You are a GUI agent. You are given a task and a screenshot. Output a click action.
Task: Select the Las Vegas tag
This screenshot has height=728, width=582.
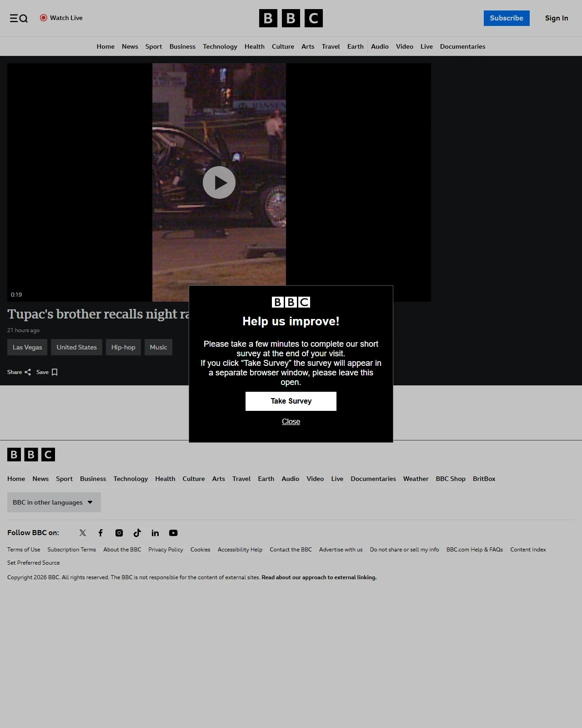(x=27, y=347)
